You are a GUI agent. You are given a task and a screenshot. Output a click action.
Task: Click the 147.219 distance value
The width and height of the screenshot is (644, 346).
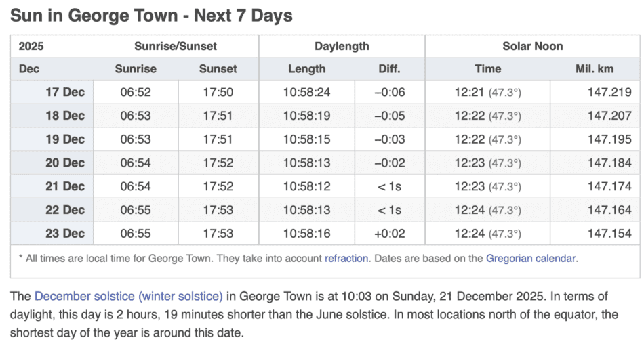[609, 93]
